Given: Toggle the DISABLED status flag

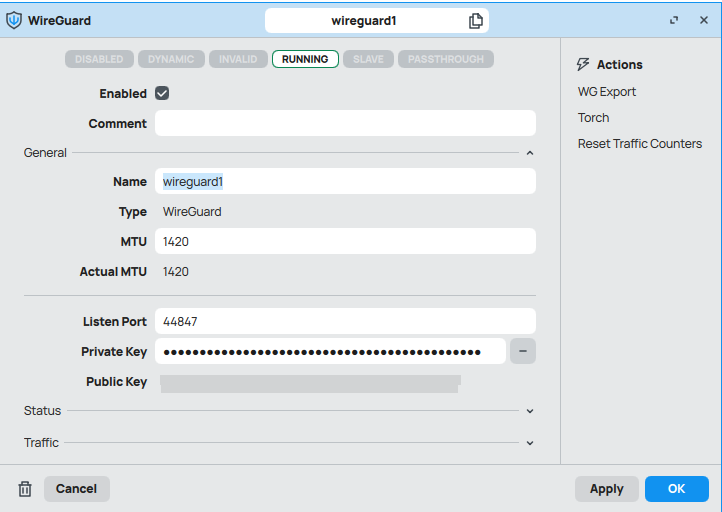Looking at the screenshot, I should (x=99, y=59).
